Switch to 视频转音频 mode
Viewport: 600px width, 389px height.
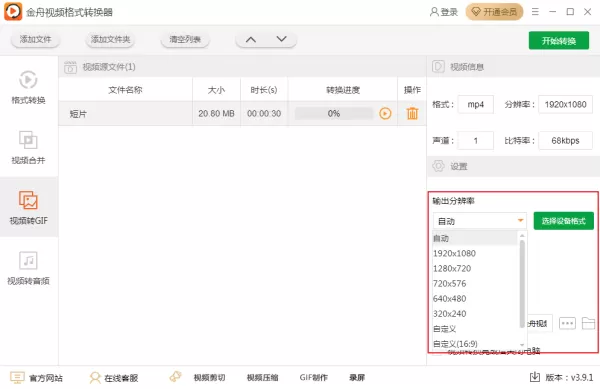(x=28, y=268)
